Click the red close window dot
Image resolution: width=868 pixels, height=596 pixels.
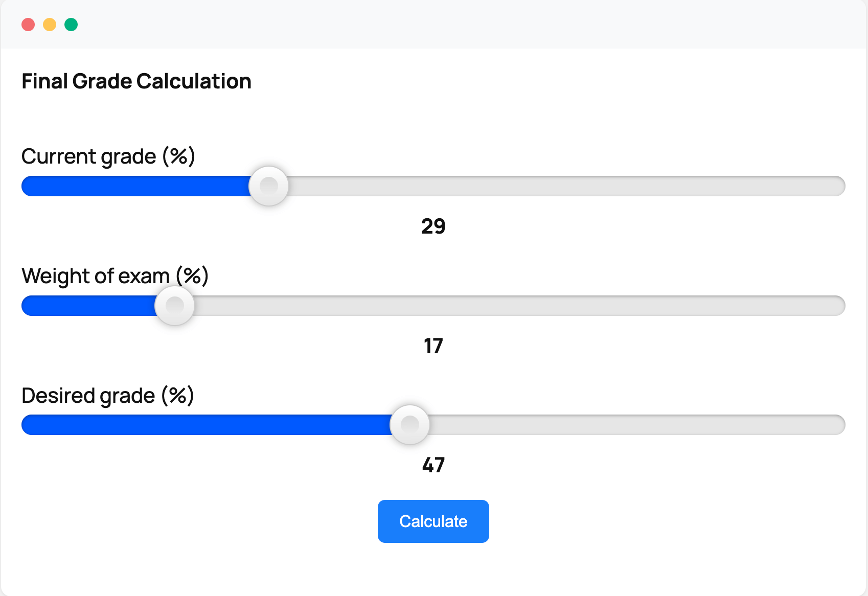point(28,25)
